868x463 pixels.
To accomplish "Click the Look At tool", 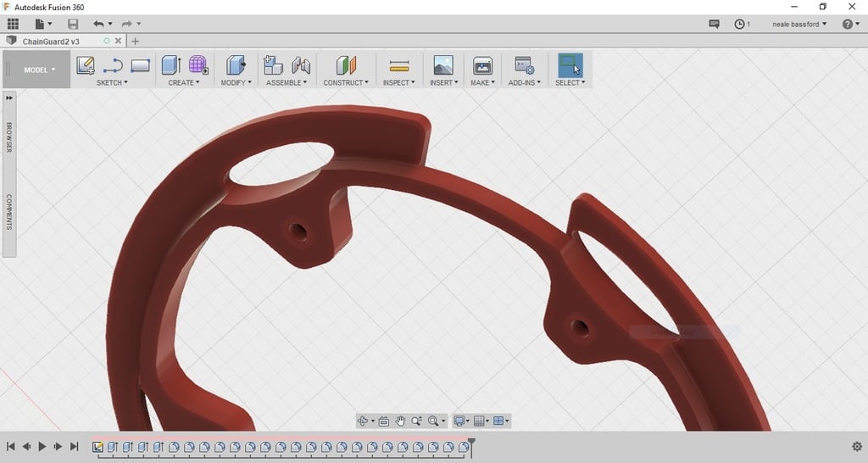I will pos(383,421).
